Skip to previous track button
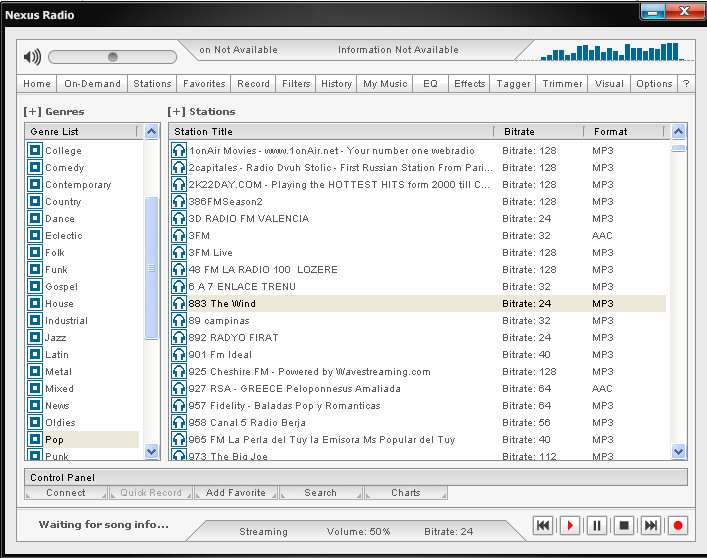707x558 pixels. pyautogui.click(x=543, y=526)
